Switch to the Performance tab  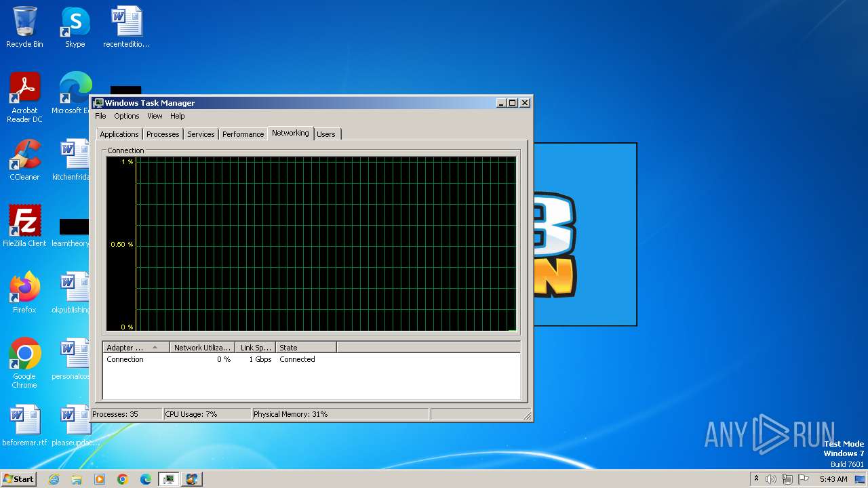coord(243,134)
